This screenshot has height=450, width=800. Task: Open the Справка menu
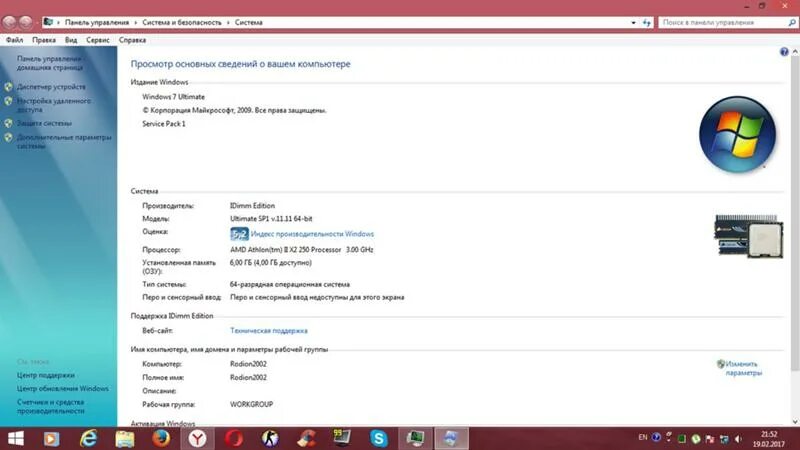click(x=132, y=40)
